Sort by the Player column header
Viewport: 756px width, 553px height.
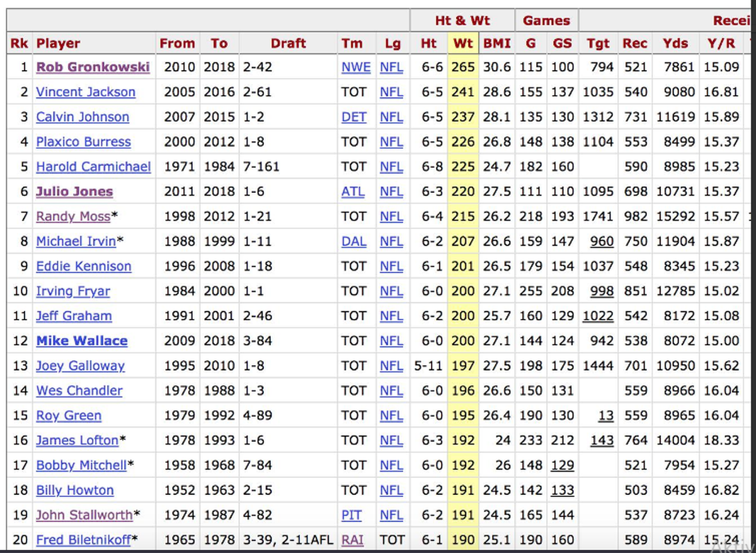click(x=59, y=44)
